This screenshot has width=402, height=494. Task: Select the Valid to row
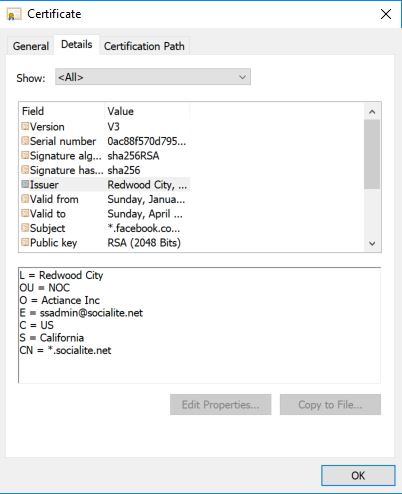coord(105,213)
